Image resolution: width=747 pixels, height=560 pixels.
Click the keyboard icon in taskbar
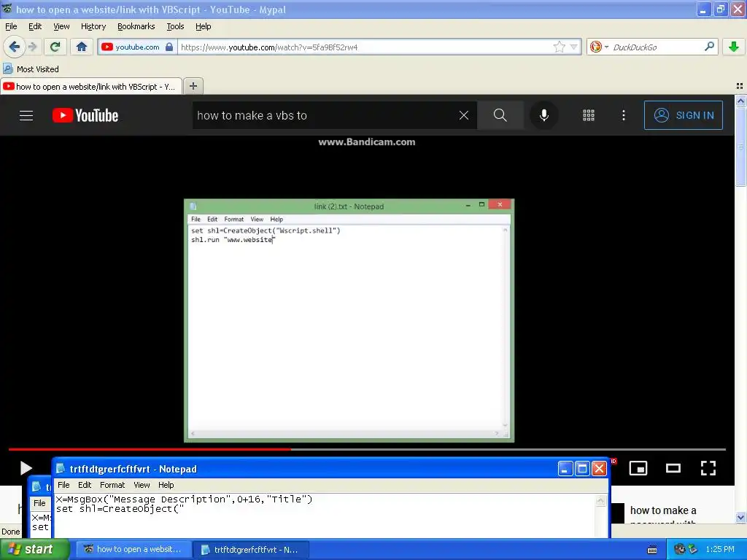click(652, 550)
